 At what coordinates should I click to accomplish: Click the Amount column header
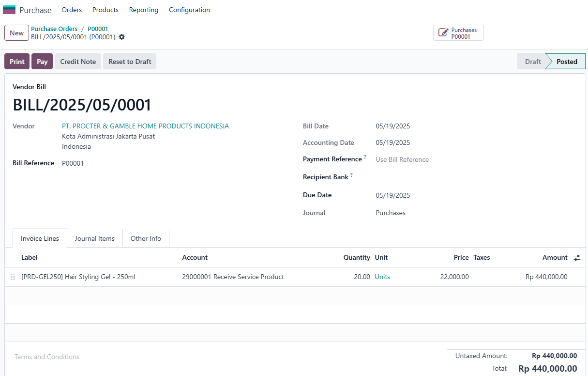(555, 257)
